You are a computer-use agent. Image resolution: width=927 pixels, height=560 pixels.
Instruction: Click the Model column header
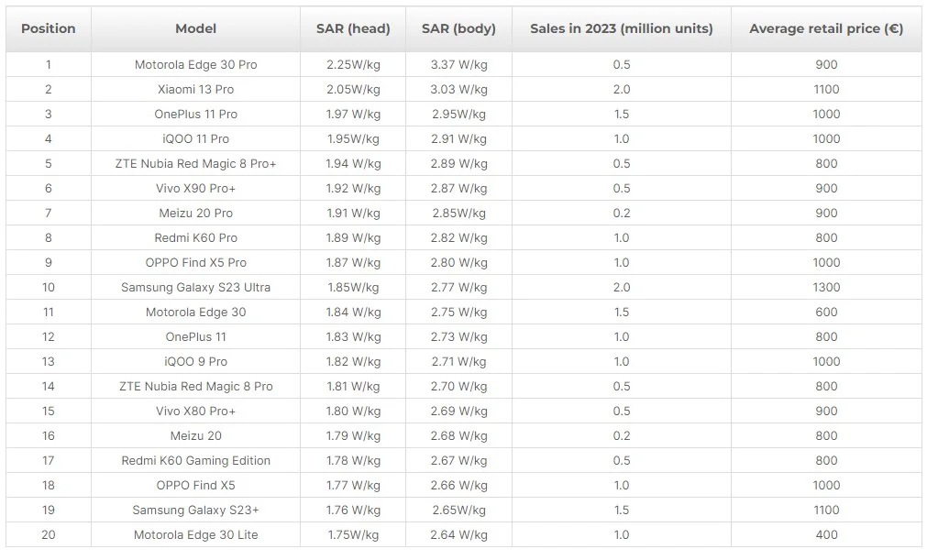coord(195,28)
